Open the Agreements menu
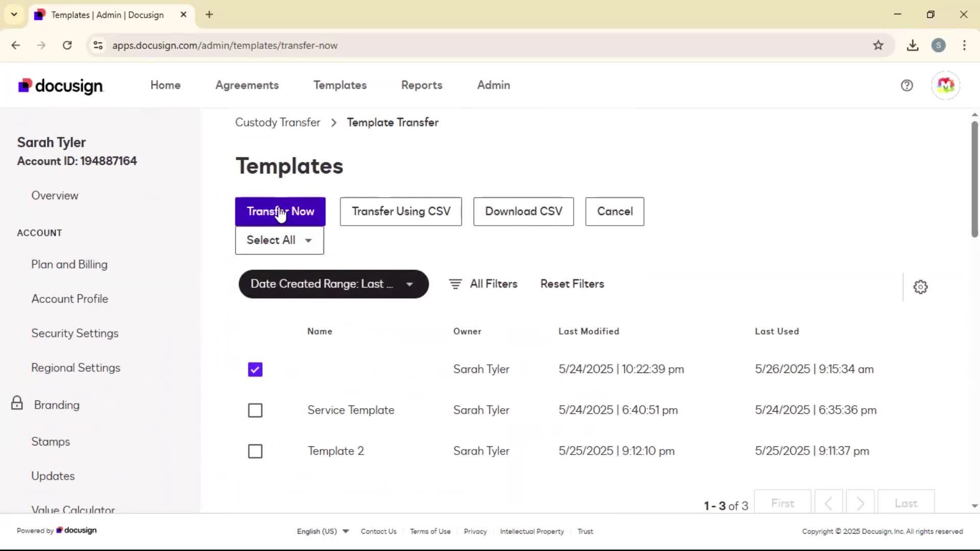 tap(247, 85)
